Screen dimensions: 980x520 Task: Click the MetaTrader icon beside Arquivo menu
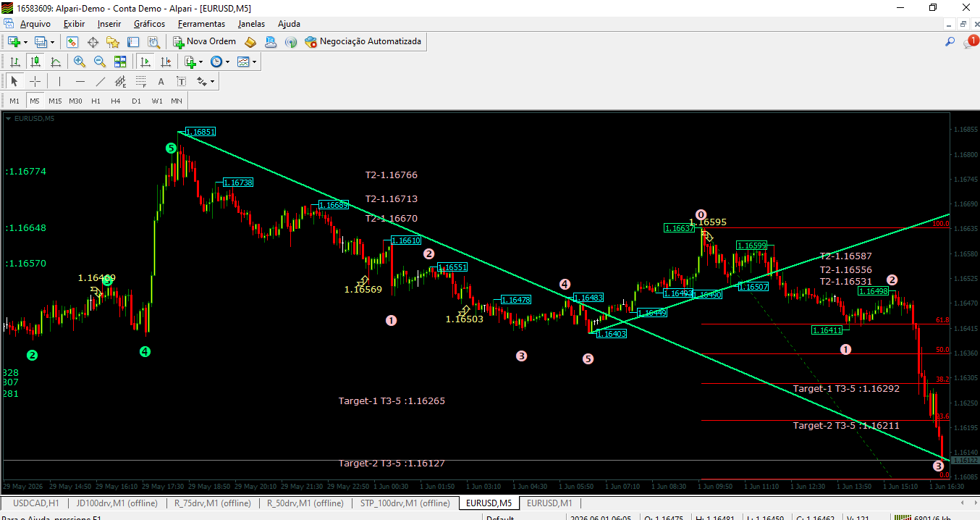pyautogui.click(x=9, y=23)
